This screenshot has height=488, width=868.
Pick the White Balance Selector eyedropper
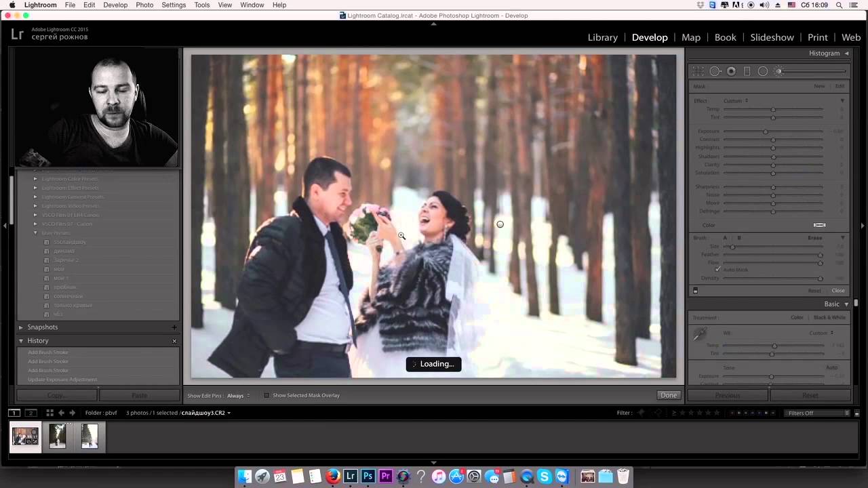(x=699, y=334)
